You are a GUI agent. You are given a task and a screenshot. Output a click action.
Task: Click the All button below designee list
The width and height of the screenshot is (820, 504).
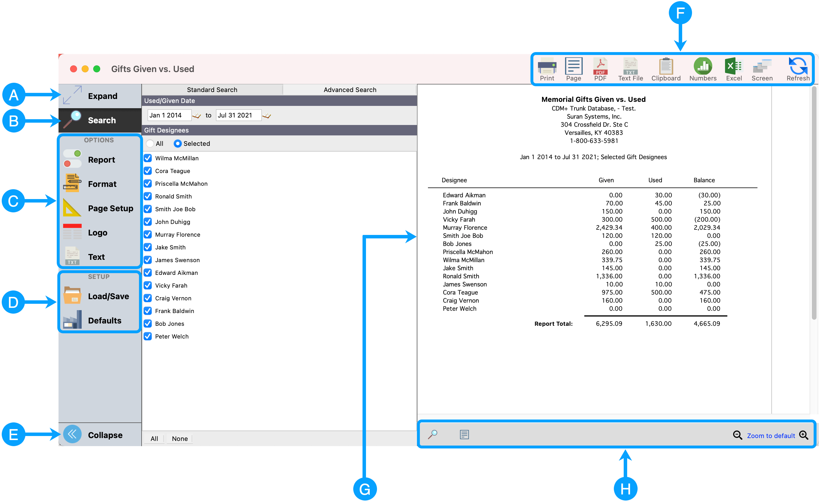154,439
